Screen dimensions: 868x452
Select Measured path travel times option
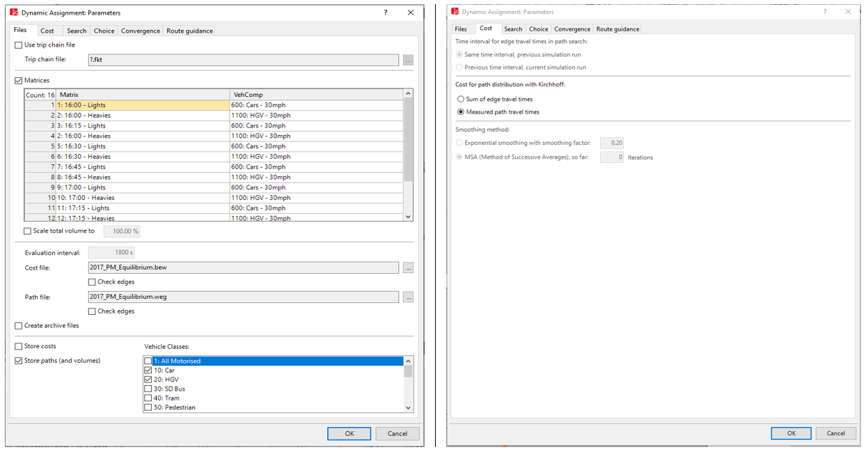(x=461, y=112)
